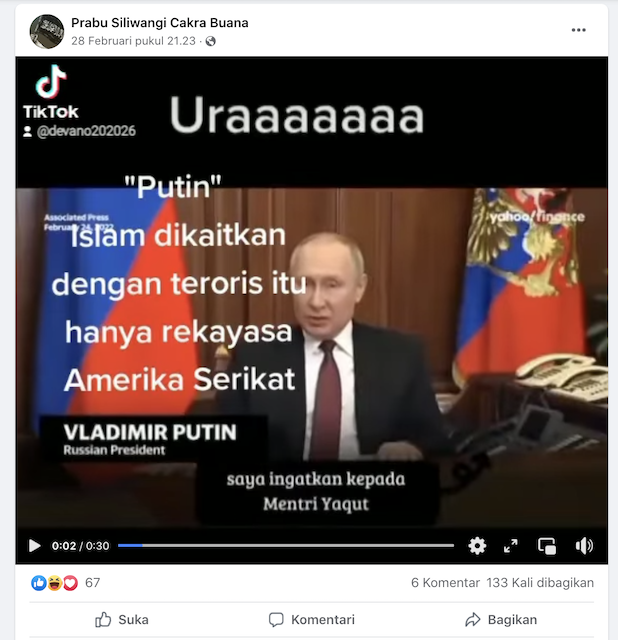The width and height of the screenshot is (618, 640).
Task: Open post timestamp 28 Februari
Action: pyautogui.click(x=133, y=41)
